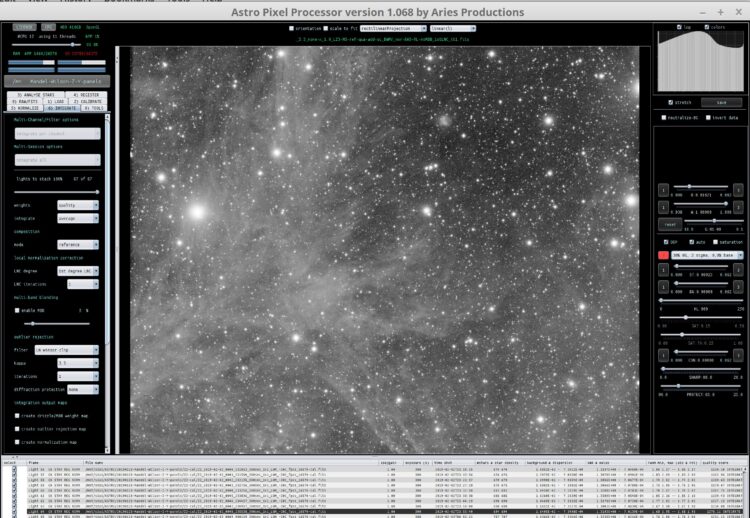Open the Multi-Session options dropdown
Image resolution: width=750 pixels, height=518 pixels.
57,160
